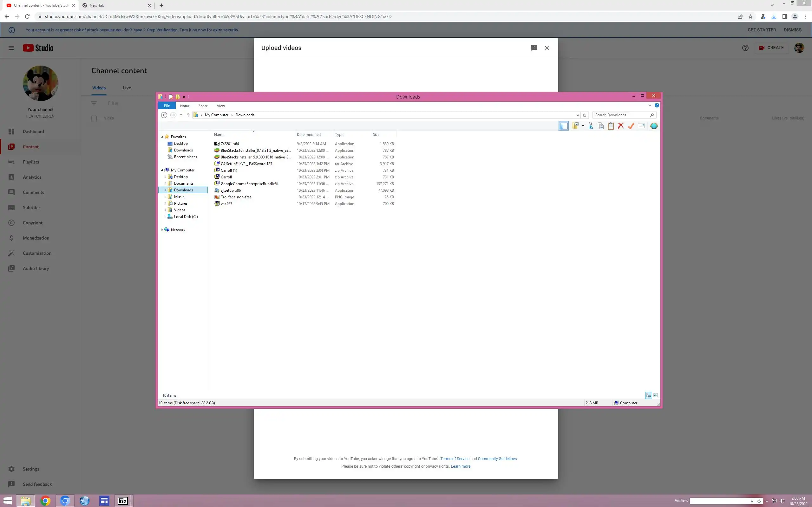Click the Cut scissors toolbar icon
The height and width of the screenshot is (507, 812).
pyautogui.click(x=591, y=126)
